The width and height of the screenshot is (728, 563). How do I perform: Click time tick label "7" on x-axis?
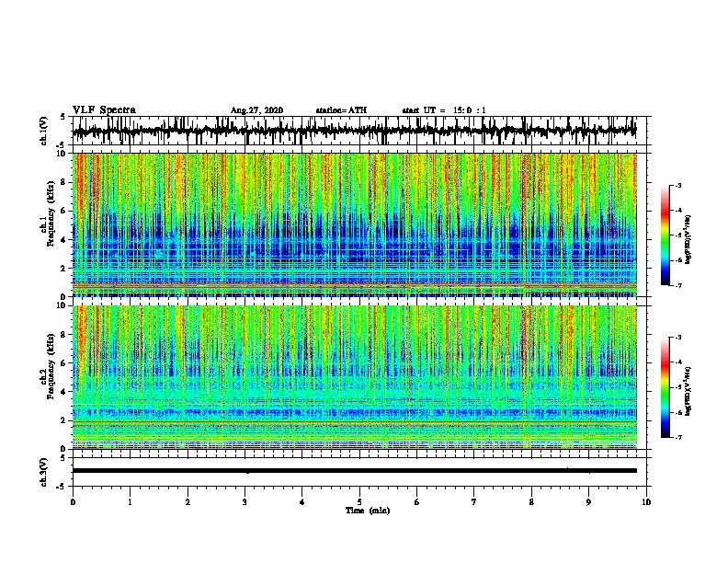474,502
